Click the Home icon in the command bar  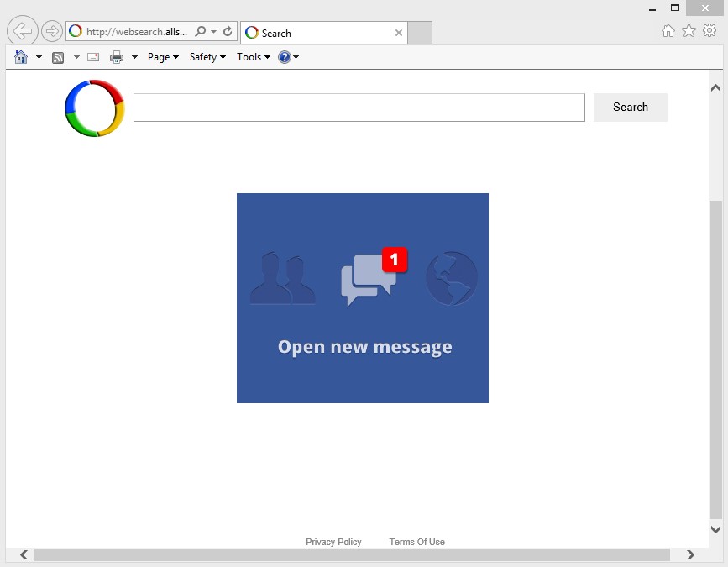point(21,57)
